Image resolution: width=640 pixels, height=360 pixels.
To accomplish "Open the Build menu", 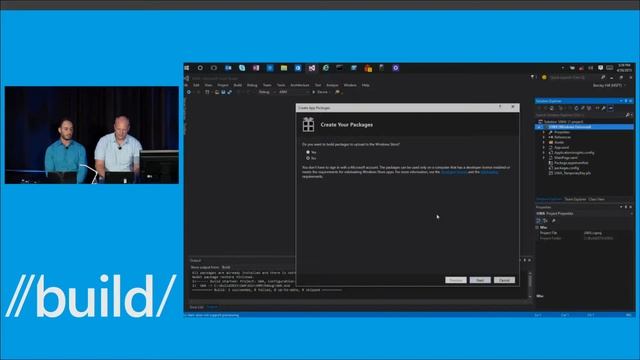I will tap(238, 85).
